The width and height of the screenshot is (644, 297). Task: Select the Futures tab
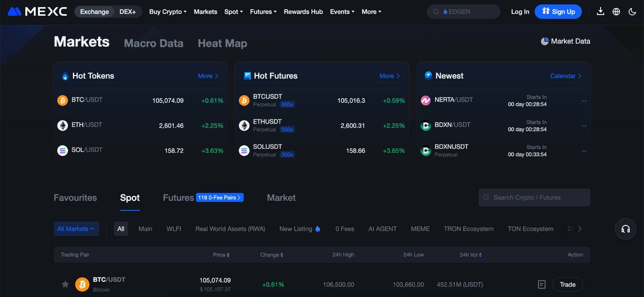coord(178,197)
